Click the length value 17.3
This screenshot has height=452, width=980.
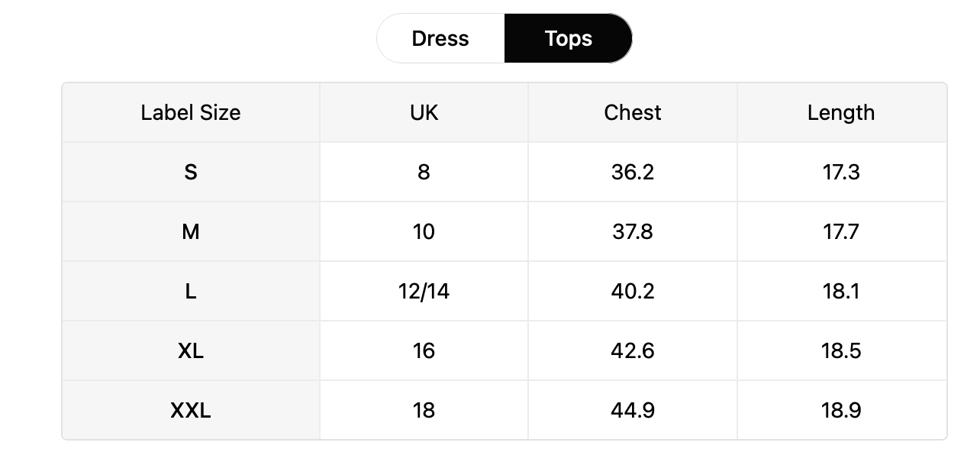point(841,172)
